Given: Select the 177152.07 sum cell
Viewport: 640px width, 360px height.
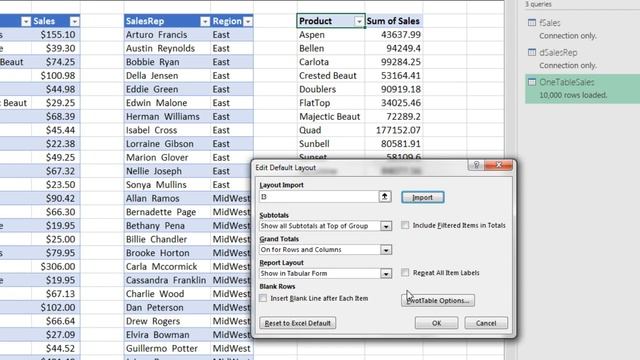Looking at the screenshot, I should coord(393,130).
